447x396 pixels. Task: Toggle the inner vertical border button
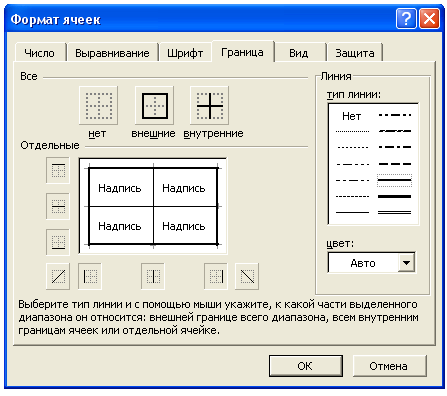[x=153, y=276]
